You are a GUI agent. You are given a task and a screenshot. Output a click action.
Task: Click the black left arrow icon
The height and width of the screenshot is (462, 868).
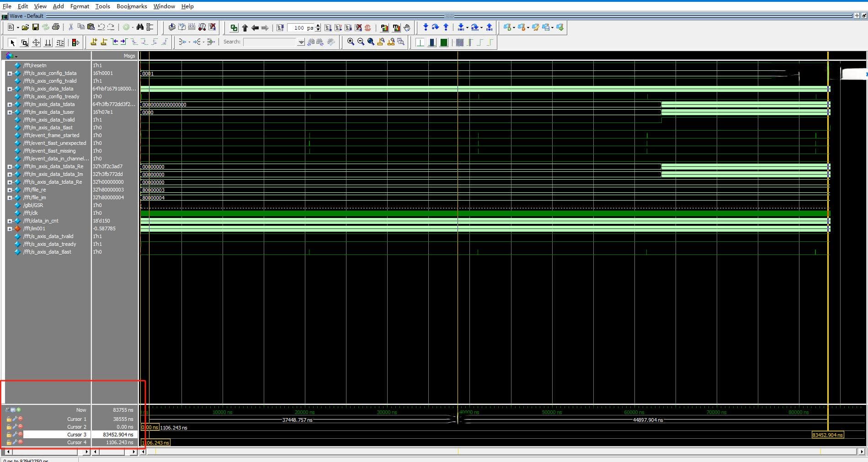click(x=255, y=28)
